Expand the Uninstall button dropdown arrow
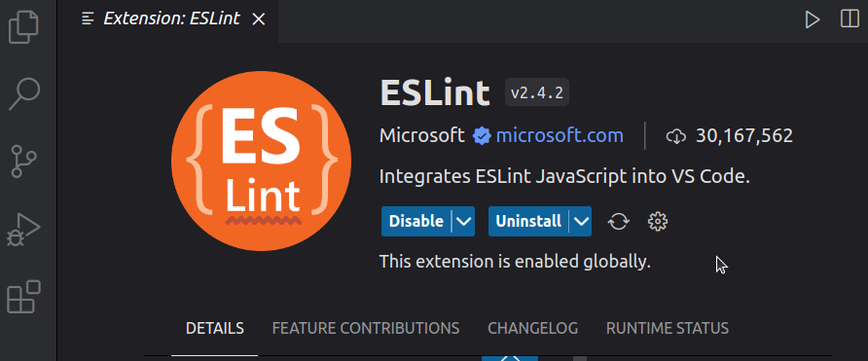 click(581, 222)
